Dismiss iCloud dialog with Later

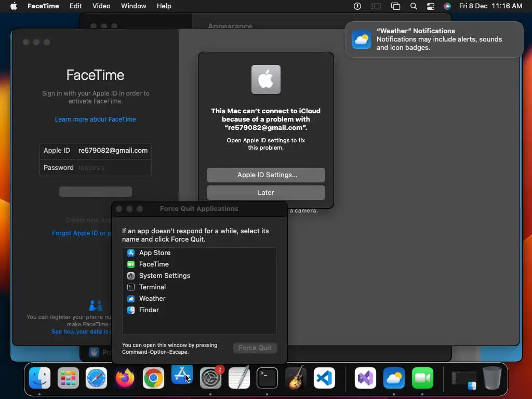pos(265,192)
